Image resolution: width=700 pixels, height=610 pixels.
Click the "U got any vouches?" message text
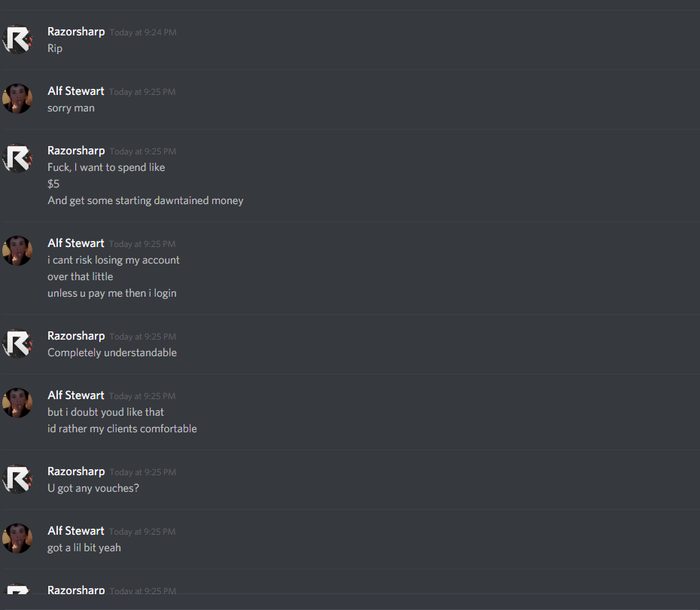93,488
